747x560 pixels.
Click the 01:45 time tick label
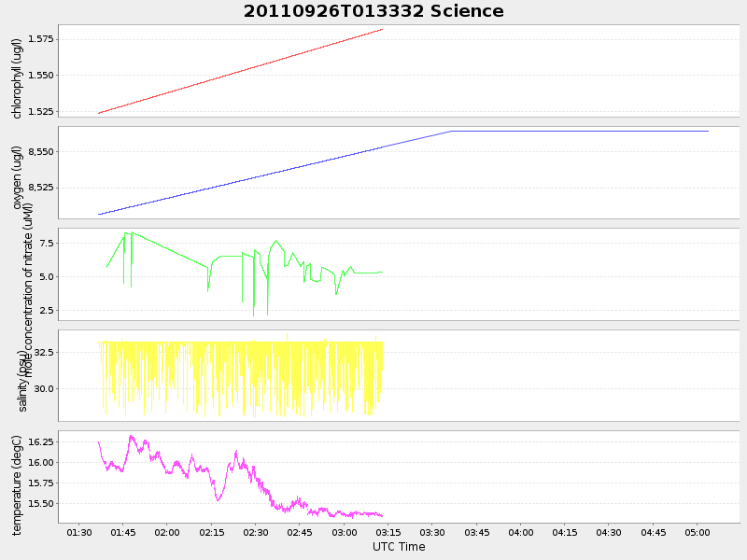tap(123, 532)
